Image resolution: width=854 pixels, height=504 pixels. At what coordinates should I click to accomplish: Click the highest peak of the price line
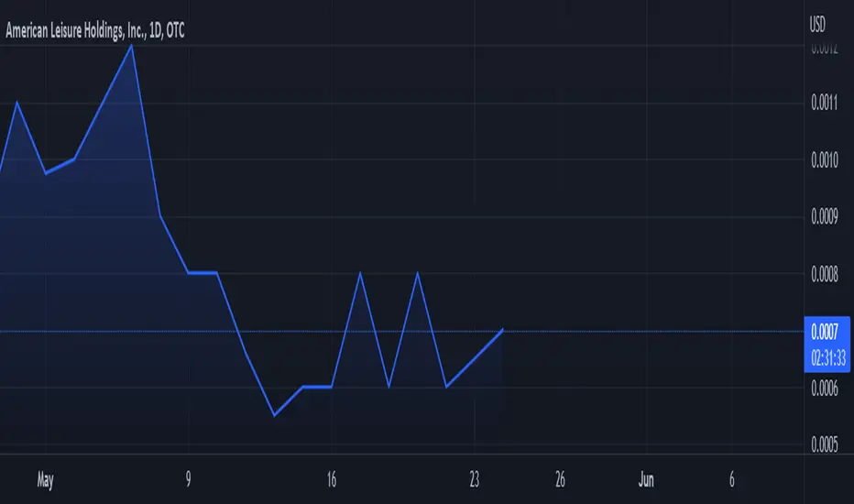click(131, 46)
